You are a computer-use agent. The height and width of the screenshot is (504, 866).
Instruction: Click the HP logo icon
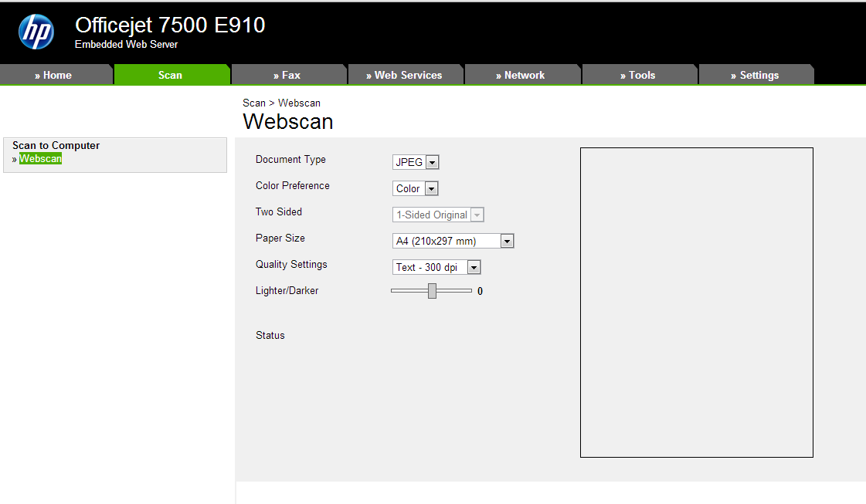[x=36, y=32]
